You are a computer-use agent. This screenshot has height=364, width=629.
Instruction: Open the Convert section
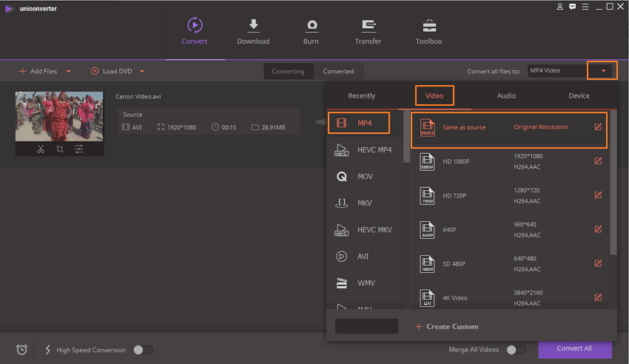tap(195, 31)
